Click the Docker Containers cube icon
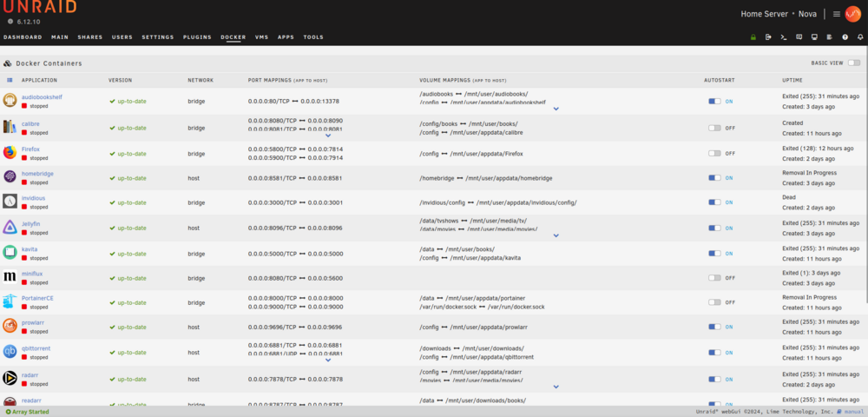 point(8,63)
